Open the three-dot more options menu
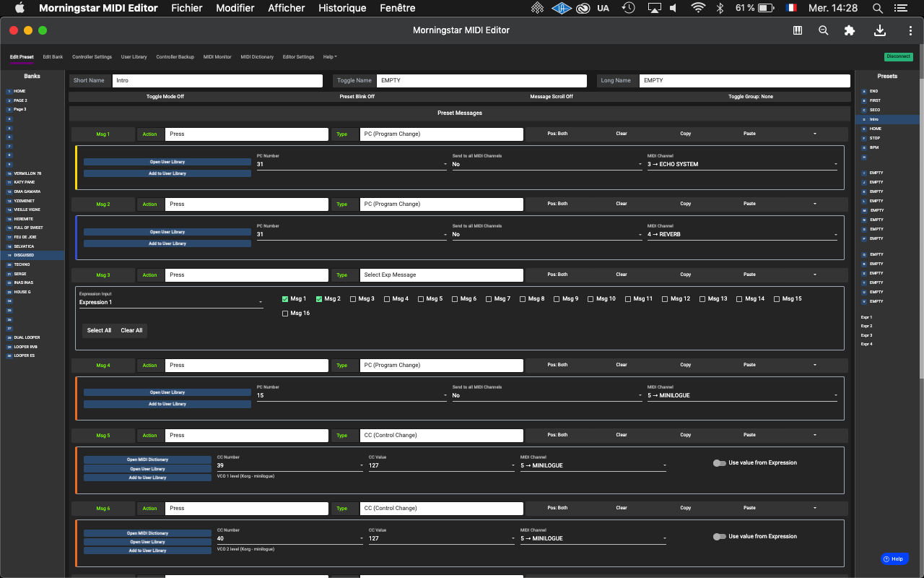The width and height of the screenshot is (924, 578). [910, 30]
